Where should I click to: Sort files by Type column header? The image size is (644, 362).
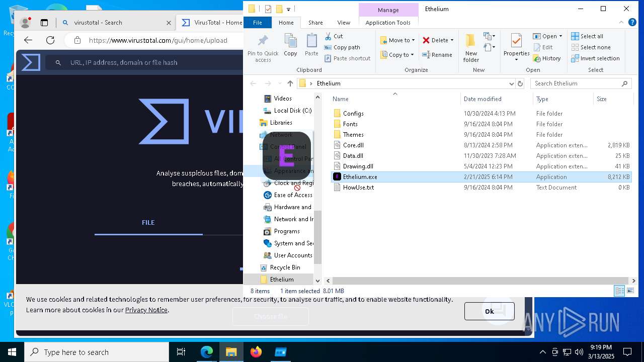pos(563,99)
